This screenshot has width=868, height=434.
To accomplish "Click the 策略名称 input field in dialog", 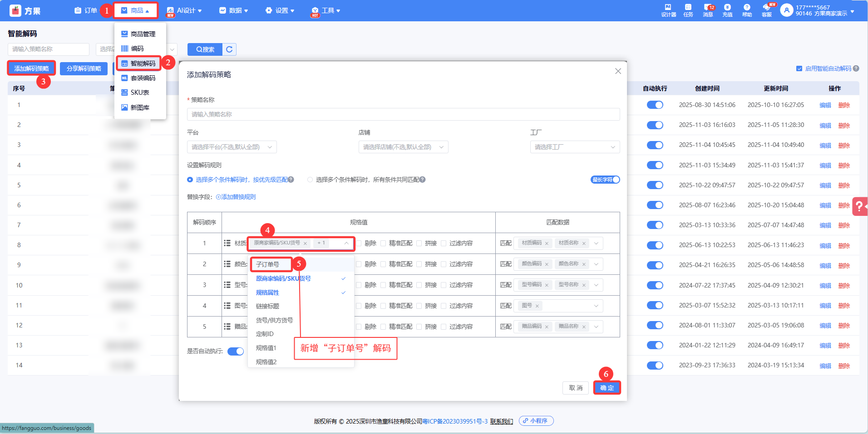I will tap(403, 114).
